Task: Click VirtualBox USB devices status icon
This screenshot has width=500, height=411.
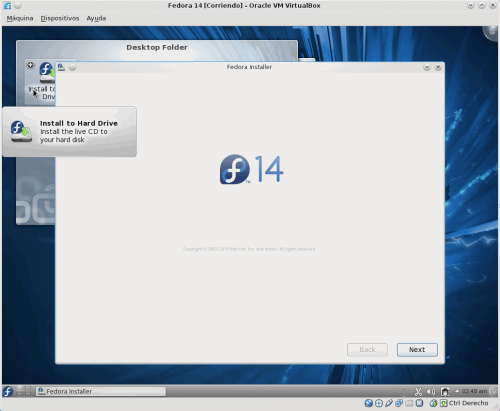Action: pyautogui.click(x=389, y=403)
